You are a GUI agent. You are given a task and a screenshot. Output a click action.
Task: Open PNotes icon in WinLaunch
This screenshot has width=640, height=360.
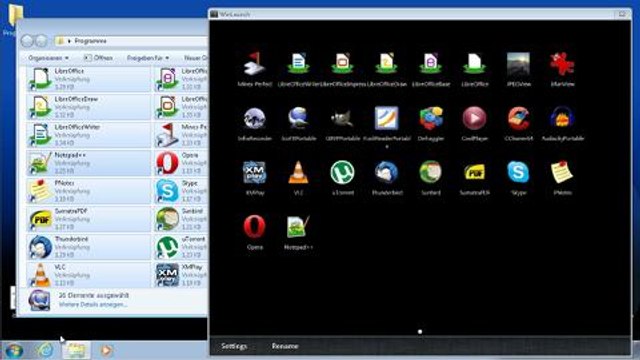(x=562, y=172)
